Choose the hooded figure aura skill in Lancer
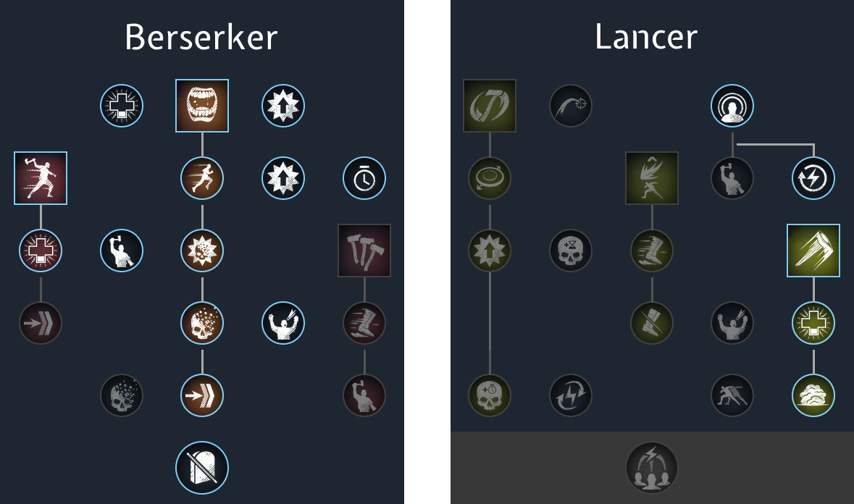The height and width of the screenshot is (504, 854). pyautogui.click(x=732, y=106)
